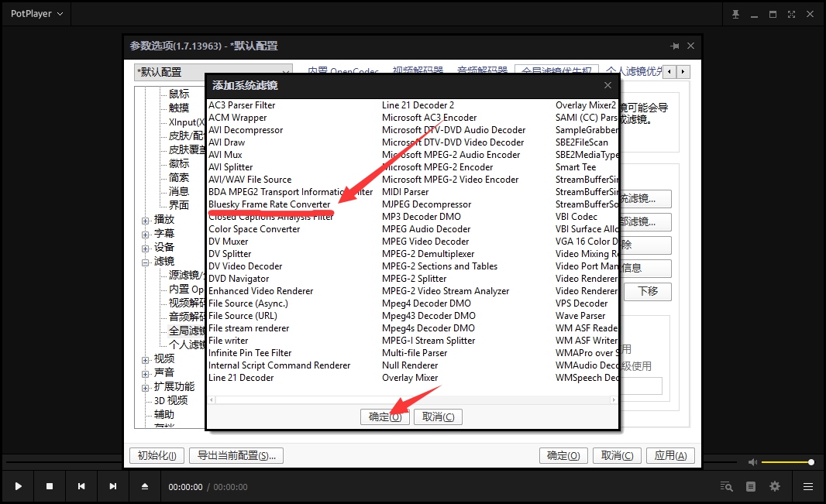Viewport: 826px width, 504px height.
Task: Select Bluesky Frame Rate Converter filter
Action: pyautogui.click(x=269, y=204)
